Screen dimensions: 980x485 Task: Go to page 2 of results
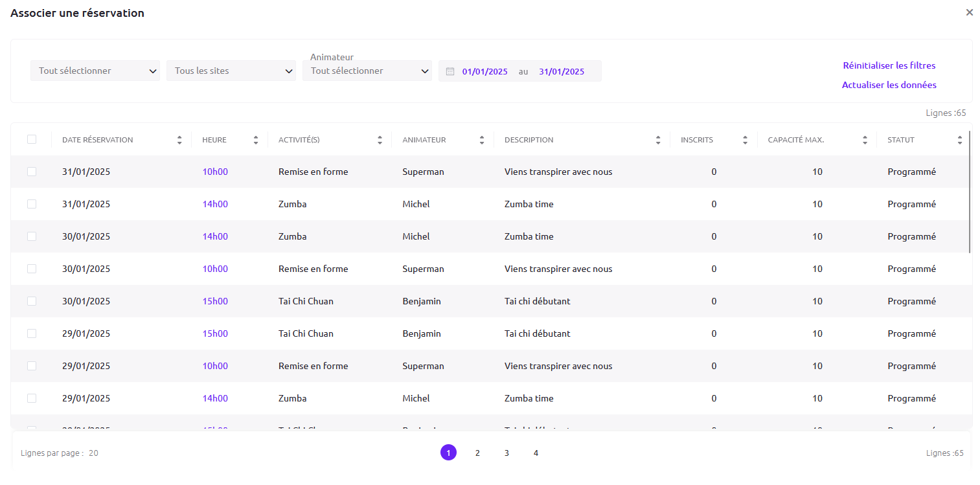pyautogui.click(x=477, y=453)
